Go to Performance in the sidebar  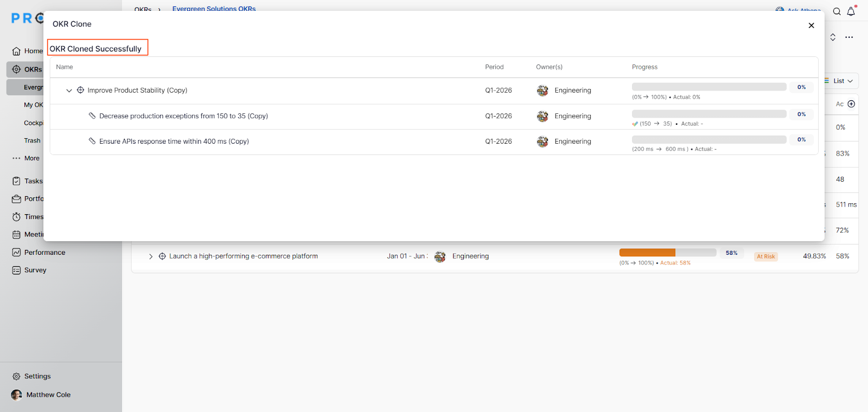click(44, 253)
